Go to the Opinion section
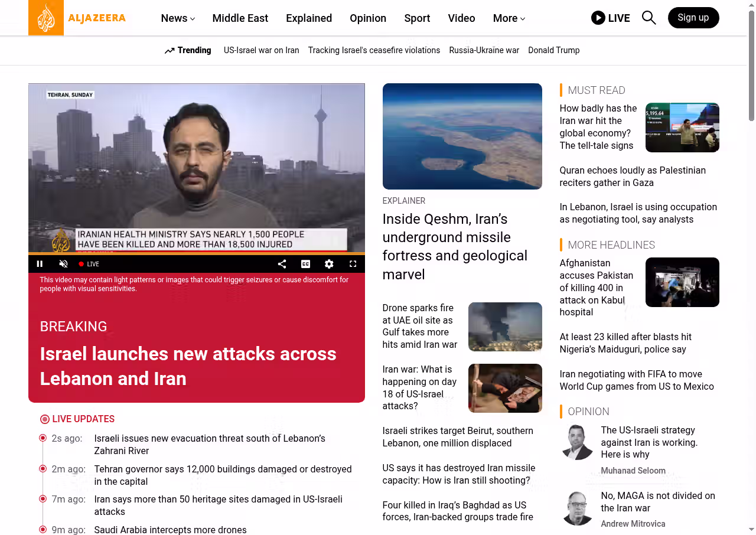This screenshot has height=535, width=756. click(x=368, y=18)
